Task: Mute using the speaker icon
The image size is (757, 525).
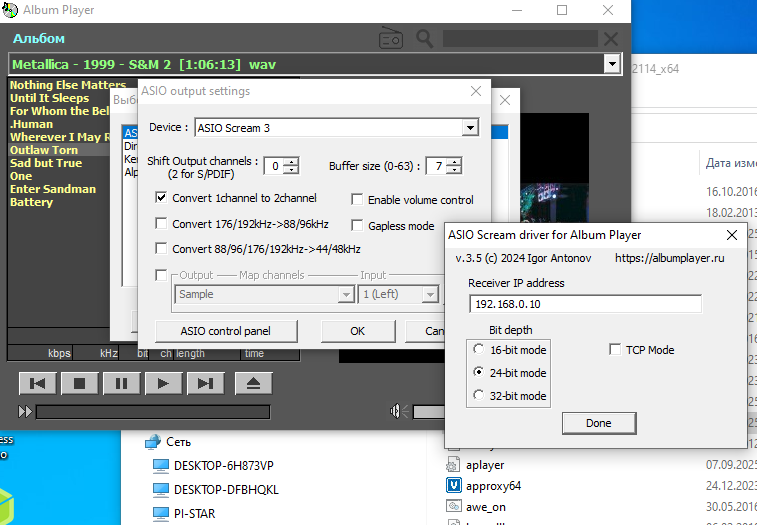Action: tap(399, 411)
